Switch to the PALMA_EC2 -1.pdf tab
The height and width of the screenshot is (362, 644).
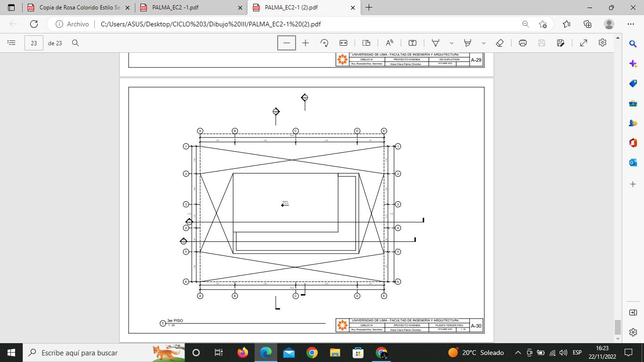click(x=191, y=8)
